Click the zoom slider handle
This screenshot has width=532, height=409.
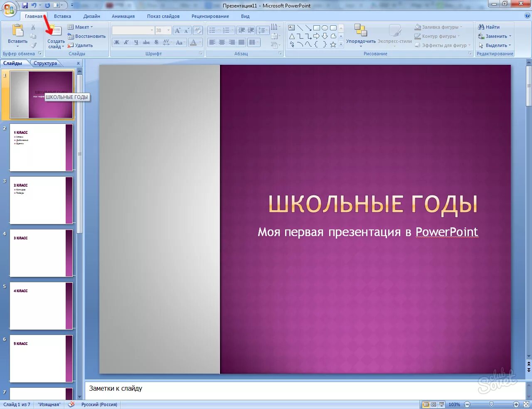(x=492, y=404)
